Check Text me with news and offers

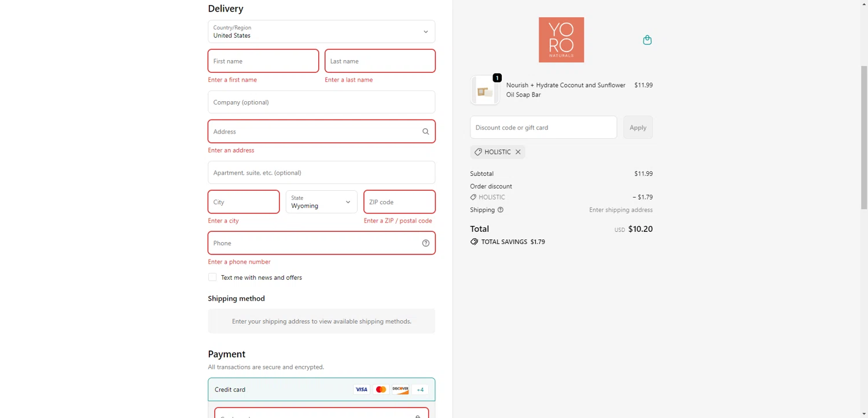click(x=212, y=278)
